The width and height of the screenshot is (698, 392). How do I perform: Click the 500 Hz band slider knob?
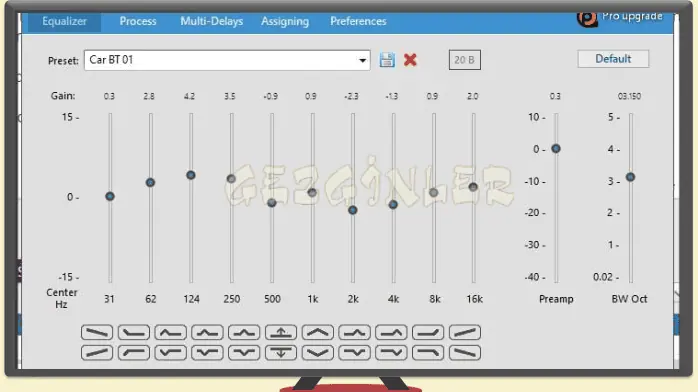coord(272,203)
